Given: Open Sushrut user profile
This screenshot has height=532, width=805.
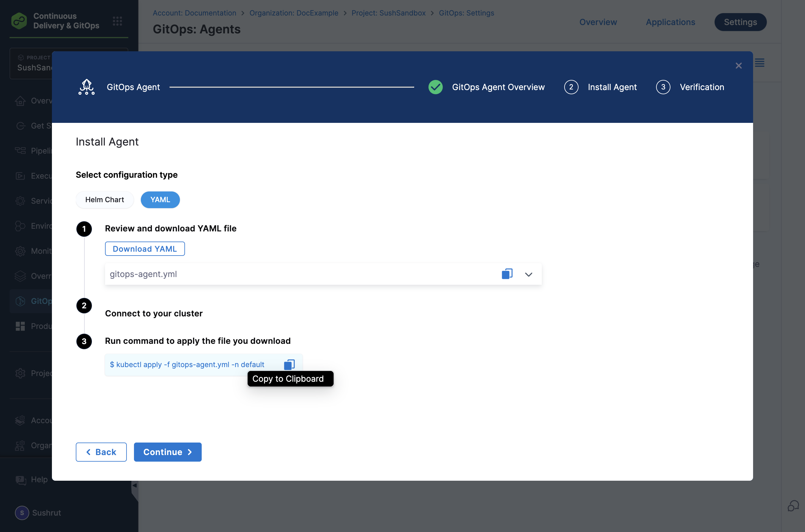Looking at the screenshot, I should [38, 513].
